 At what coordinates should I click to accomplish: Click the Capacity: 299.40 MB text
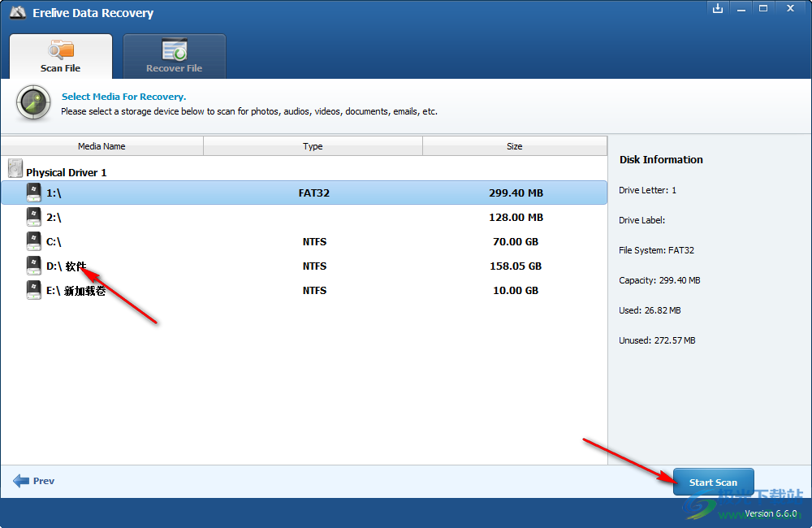(659, 280)
